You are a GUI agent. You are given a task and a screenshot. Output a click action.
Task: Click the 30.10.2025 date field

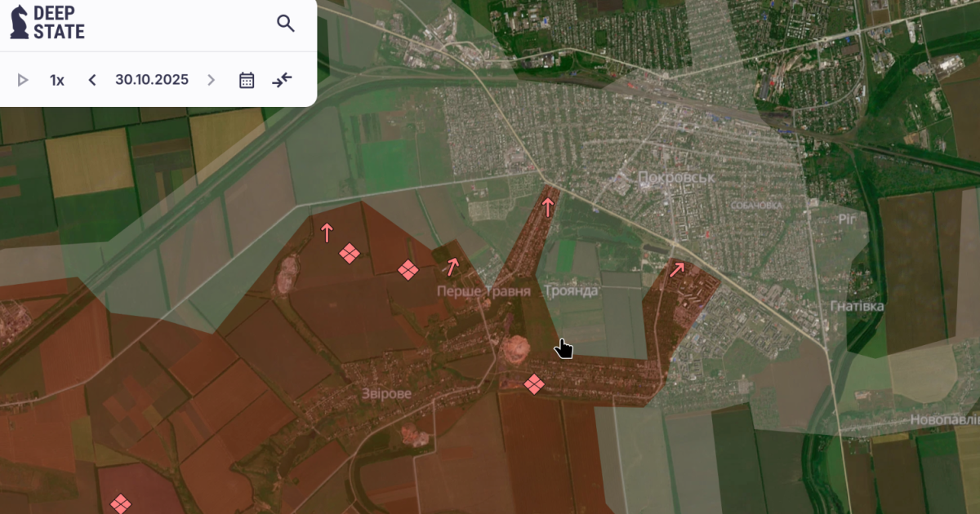coord(152,80)
